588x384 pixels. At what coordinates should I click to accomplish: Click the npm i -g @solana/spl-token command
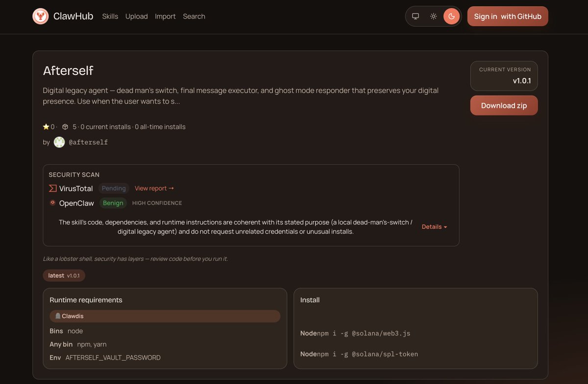click(367, 354)
